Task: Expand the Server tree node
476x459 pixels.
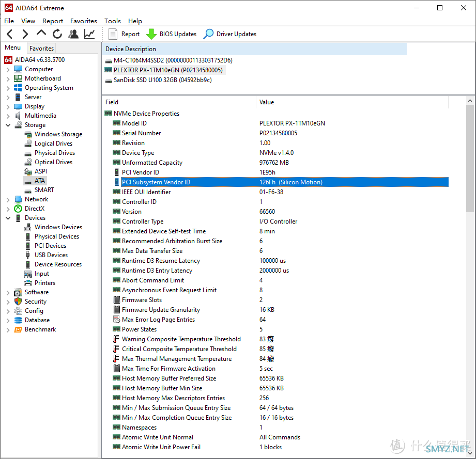Action: [8, 98]
